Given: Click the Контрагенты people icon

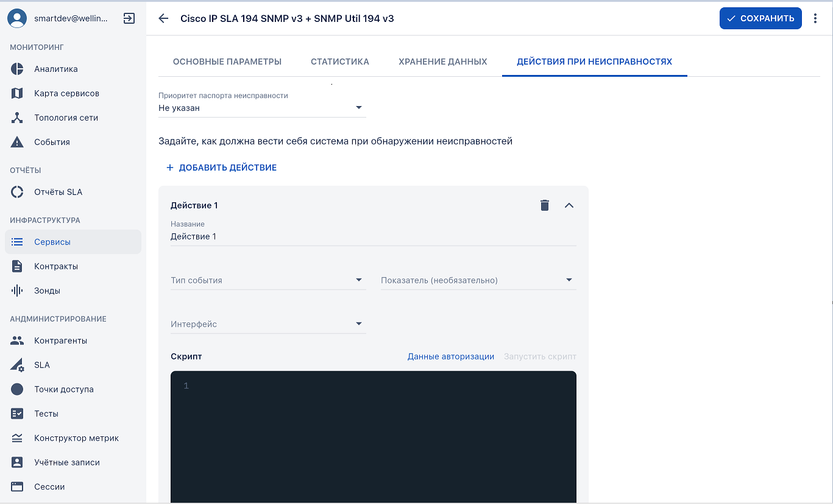Looking at the screenshot, I should (x=17, y=341).
